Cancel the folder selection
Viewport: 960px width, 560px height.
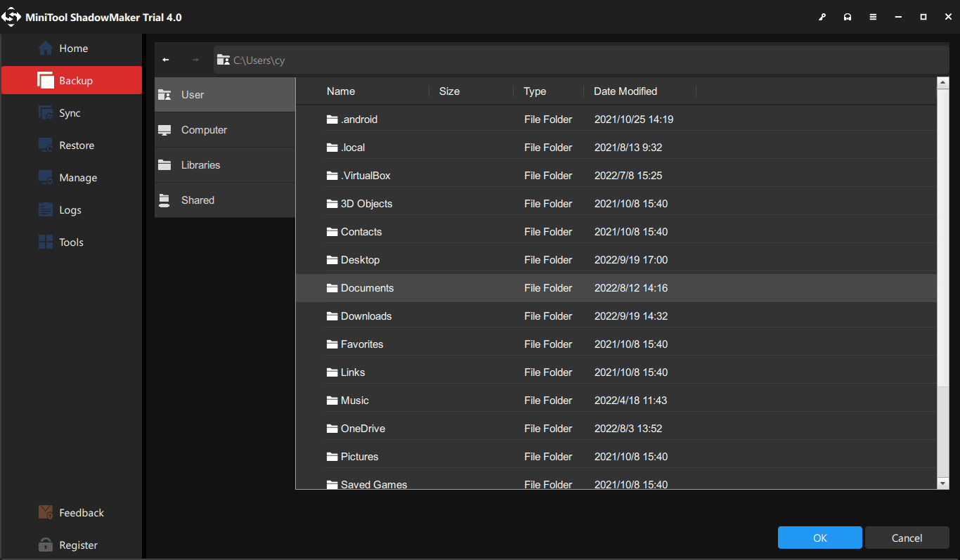907,538
